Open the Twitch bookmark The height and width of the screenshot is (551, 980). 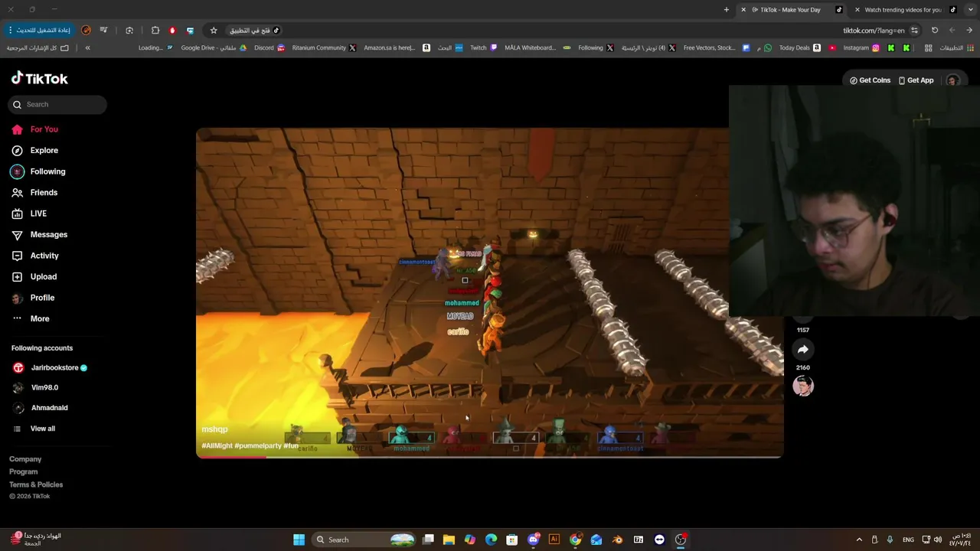[x=483, y=47]
